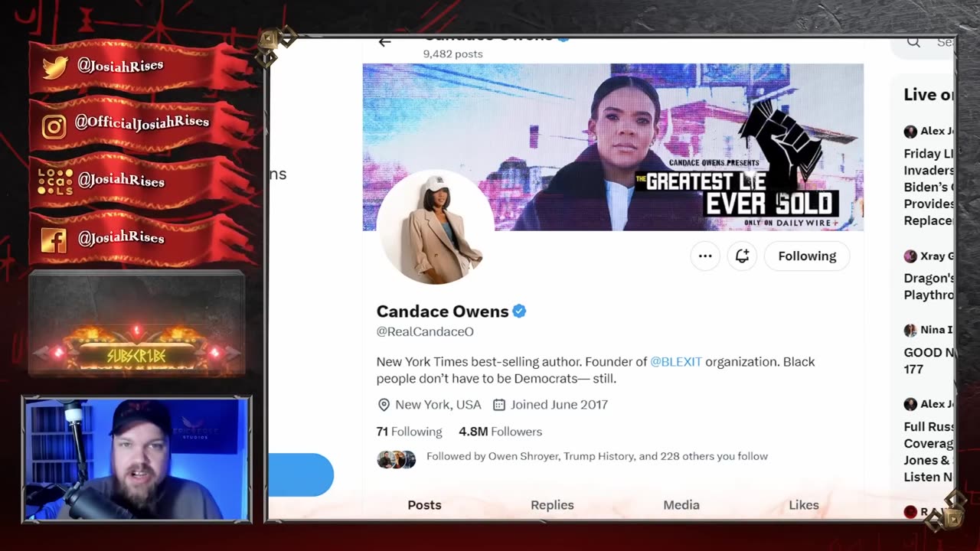
Task: Click the Twitter bird icon on the @JosiahRises banner
Action: (55, 67)
